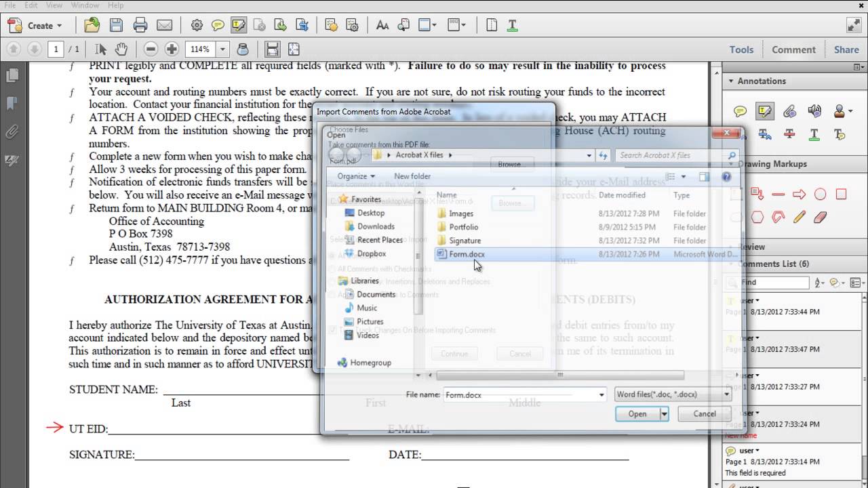Click New folder in the Open dialog

point(412,176)
